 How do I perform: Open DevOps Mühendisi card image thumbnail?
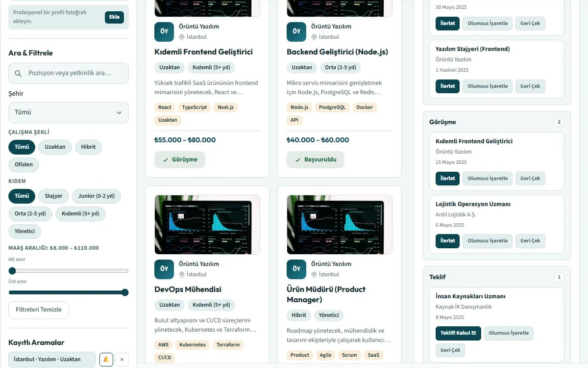click(207, 225)
